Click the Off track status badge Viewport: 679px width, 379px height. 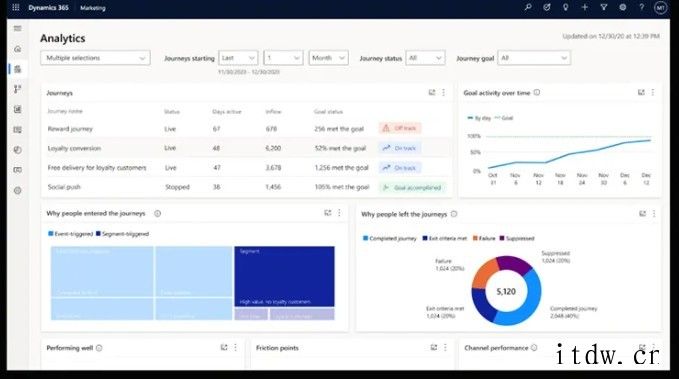[400, 128]
